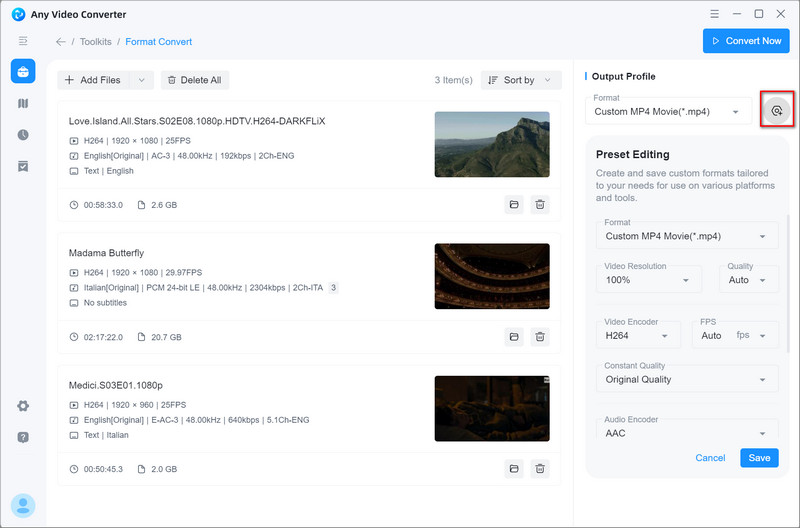This screenshot has height=528, width=800.
Task: Open the completed tasks sidebar icon
Action: tap(22, 167)
